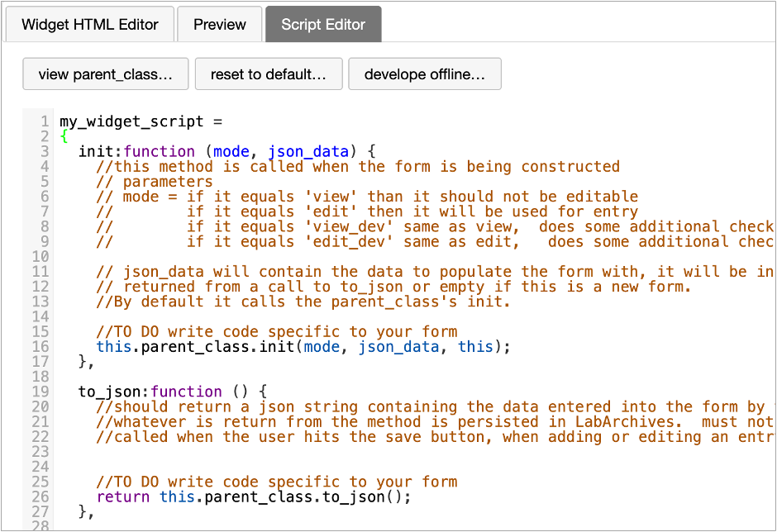This screenshot has height=532, width=777.
Task: Click the opening brace on line 2
Action: [64, 136]
